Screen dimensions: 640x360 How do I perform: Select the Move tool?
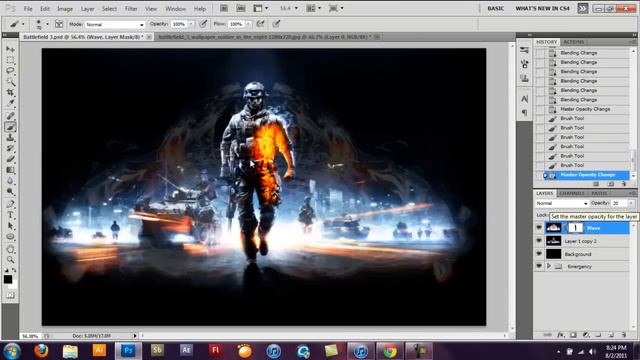pos(10,49)
